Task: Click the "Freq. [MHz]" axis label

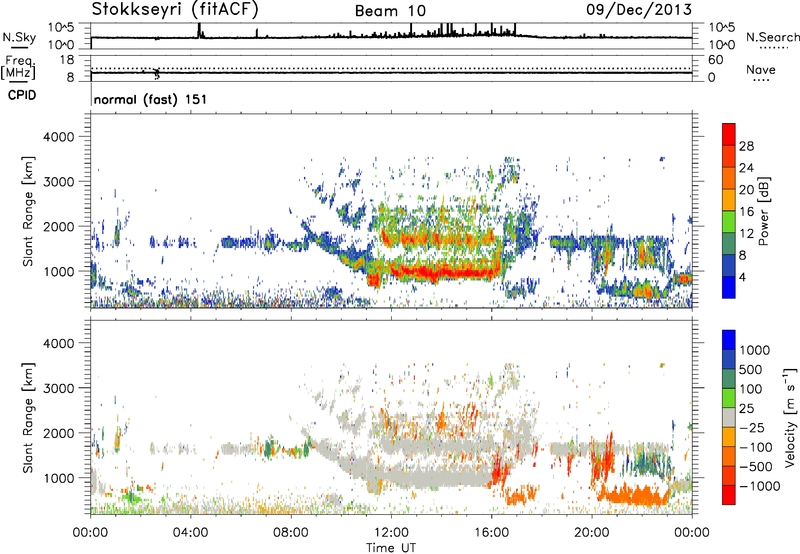Action: 18,67
